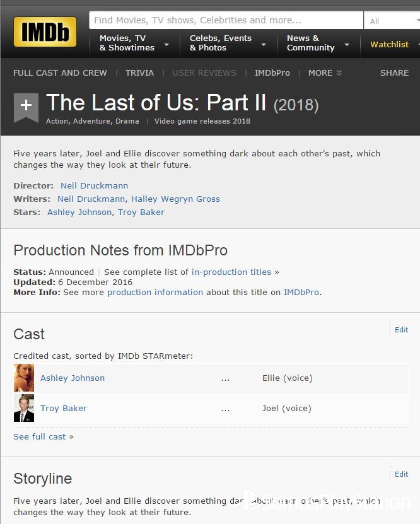Expand the MORE menu
The height and width of the screenshot is (524, 420).
pyautogui.click(x=325, y=73)
